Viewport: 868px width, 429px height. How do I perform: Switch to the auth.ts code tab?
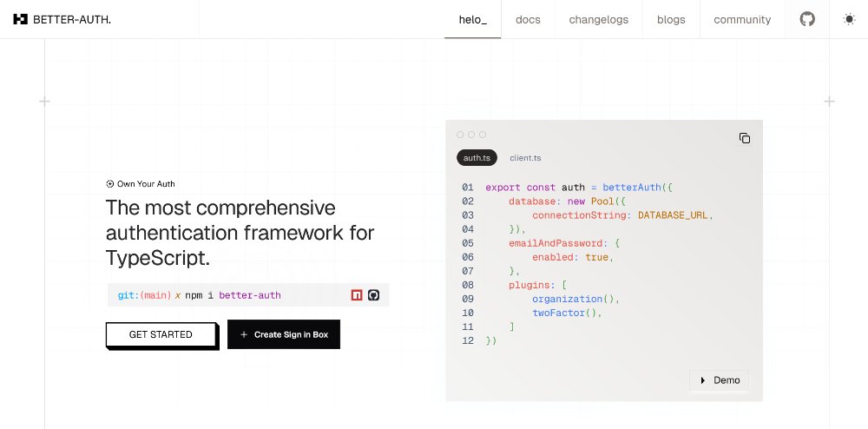pyautogui.click(x=477, y=158)
